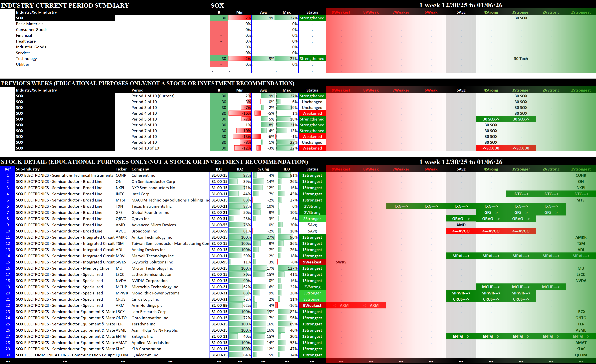Click the 31-00-99 ID1 value for ARM
The width and height of the screenshot is (596, 364).
coord(219,305)
